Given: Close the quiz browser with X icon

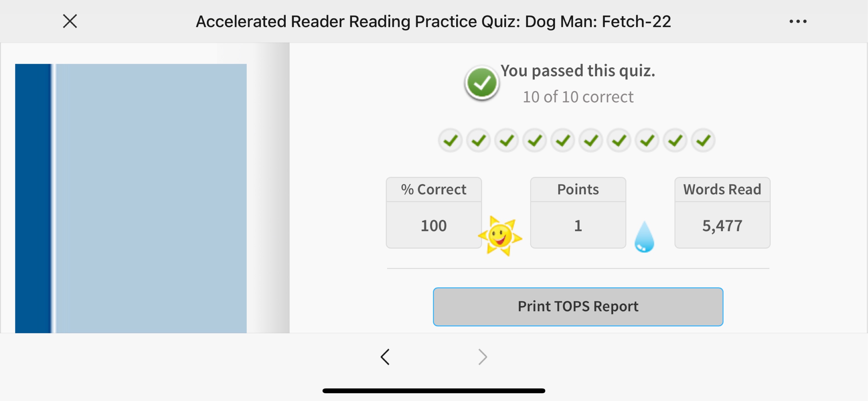Looking at the screenshot, I should click(x=70, y=21).
